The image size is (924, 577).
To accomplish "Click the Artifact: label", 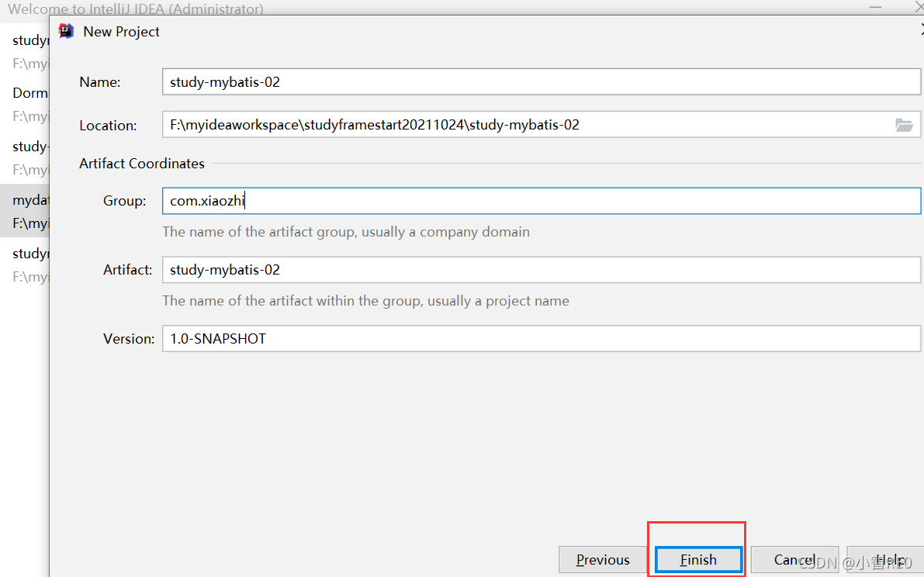I will tap(128, 270).
